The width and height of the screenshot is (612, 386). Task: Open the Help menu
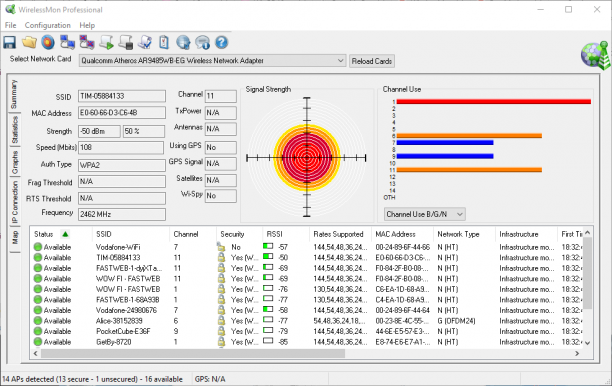[87, 25]
